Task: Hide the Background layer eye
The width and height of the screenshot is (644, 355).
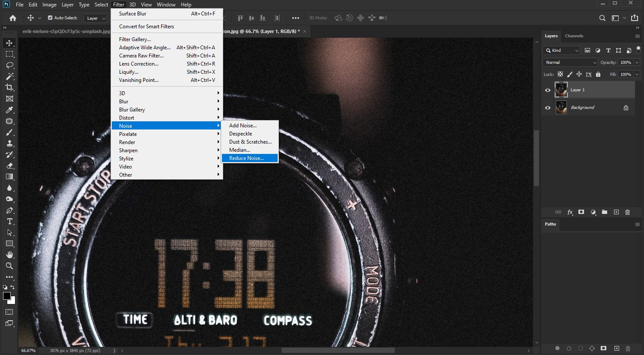Action: 548,108
